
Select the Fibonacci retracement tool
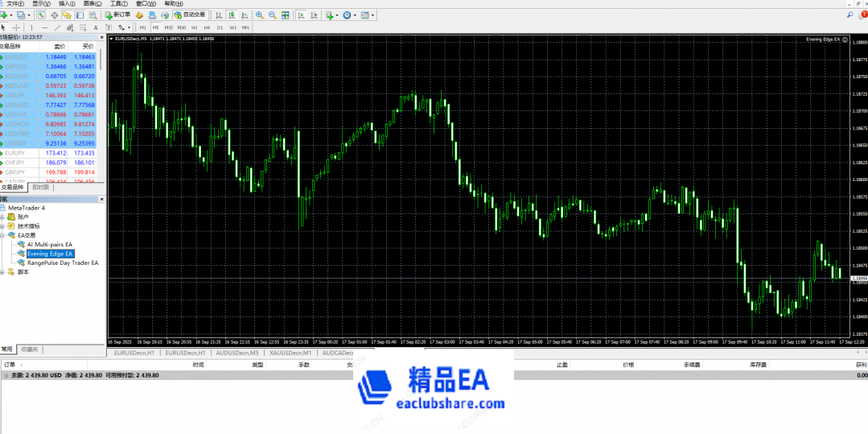click(83, 27)
